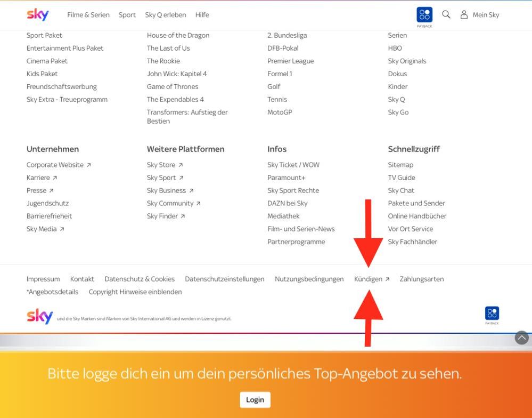Image resolution: width=532 pixels, height=418 pixels.
Task: Click the Login button
Action: pyautogui.click(x=255, y=400)
